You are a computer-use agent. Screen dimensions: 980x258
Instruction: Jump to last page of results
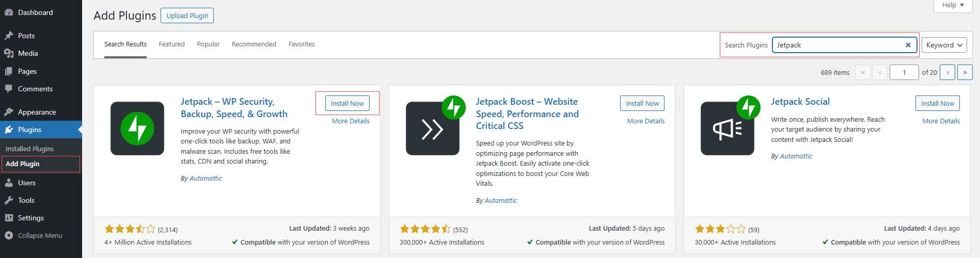click(x=965, y=72)
